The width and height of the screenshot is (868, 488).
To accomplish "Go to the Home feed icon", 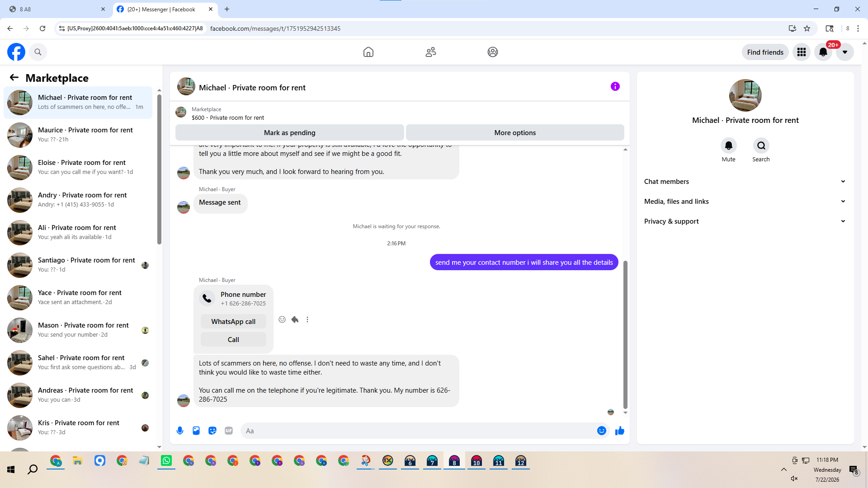I will (368, 52).
